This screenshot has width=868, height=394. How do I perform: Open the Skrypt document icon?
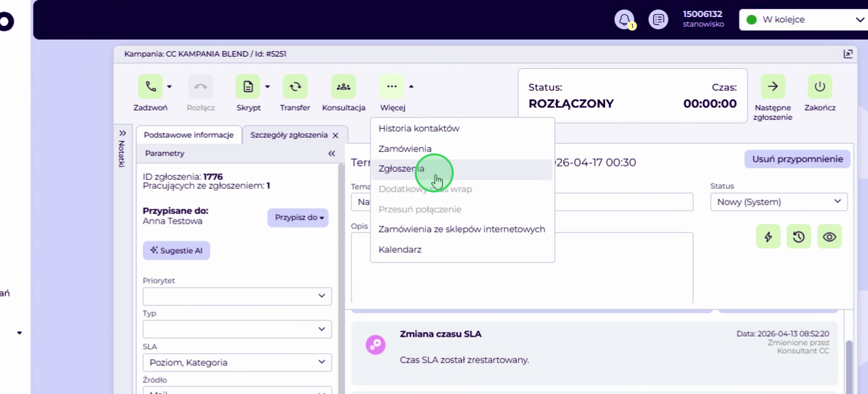coord(248,87)
